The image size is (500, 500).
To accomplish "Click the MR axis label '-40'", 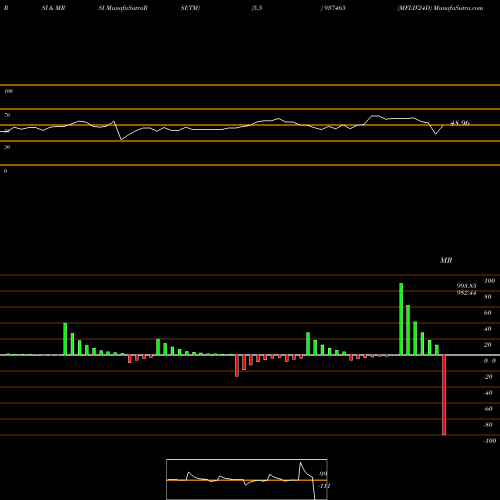I will click(x=488, y=393).
